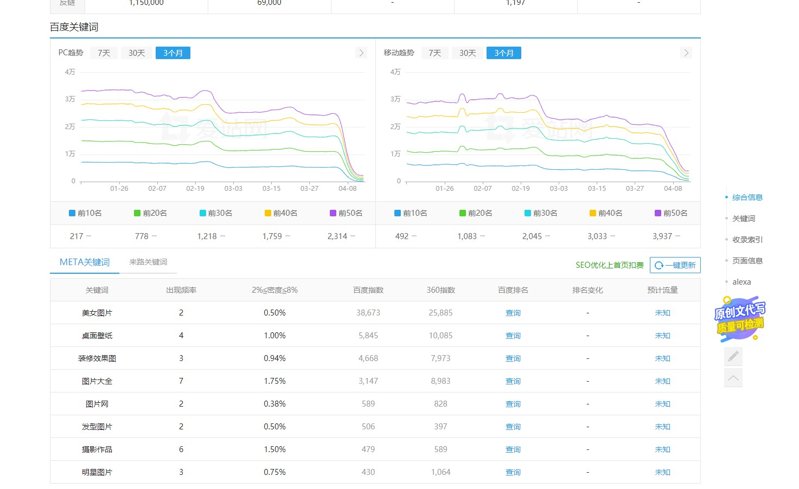Toggle the yellow 前40名 legend in mobile chart
The image size is (799, 489).
click(604, 213)
